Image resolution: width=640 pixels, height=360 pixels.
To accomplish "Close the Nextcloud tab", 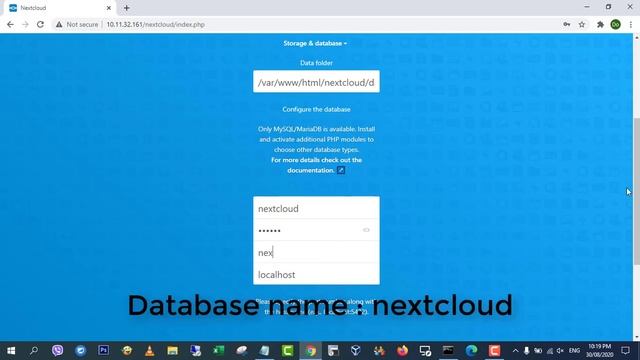I will coord(109,8).
